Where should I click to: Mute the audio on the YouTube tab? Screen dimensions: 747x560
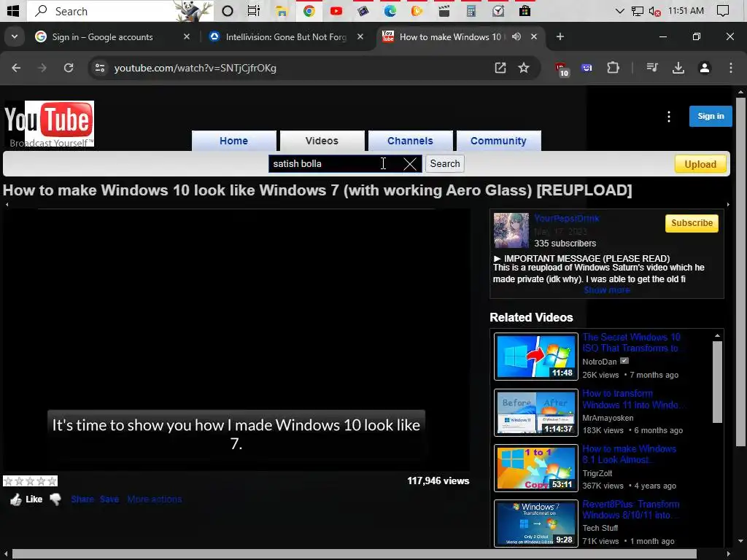[x=516, y=36]
